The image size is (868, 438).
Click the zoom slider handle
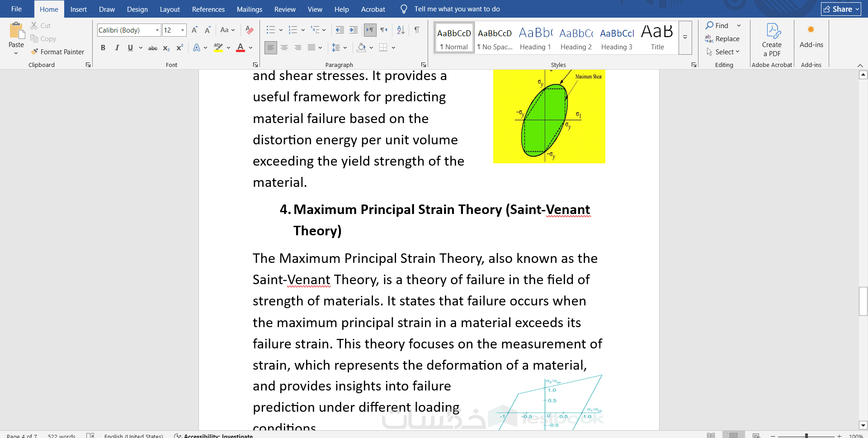807,436
